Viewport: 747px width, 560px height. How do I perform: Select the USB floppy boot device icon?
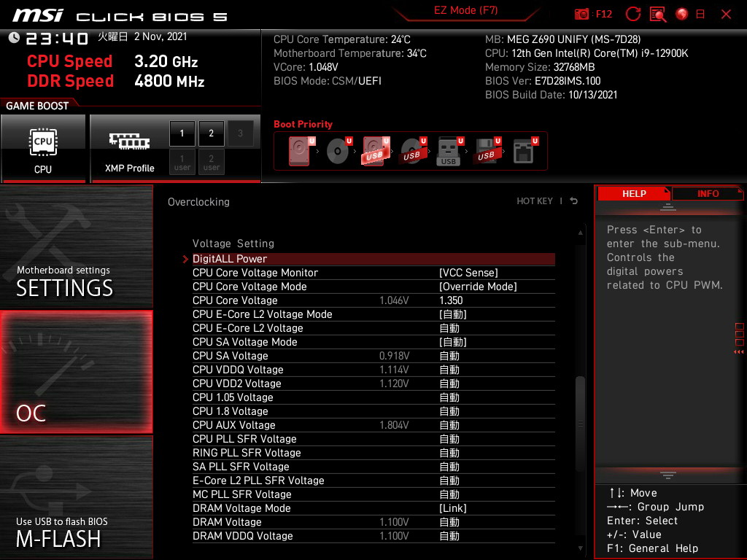pyautogui.click(x=487, y=151)
